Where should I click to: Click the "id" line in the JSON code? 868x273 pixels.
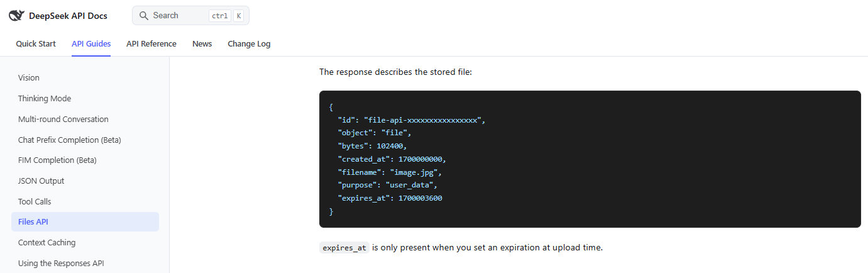pyautogui.click(x=412, y=120)
